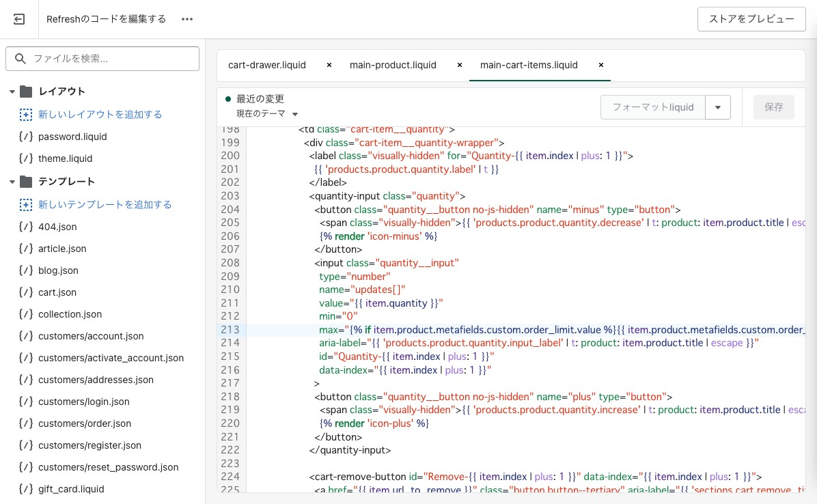Collapse the レイアウト folder
Image resolution: width=817 pixels, height=504 pixels.
(x=12, y=92)
